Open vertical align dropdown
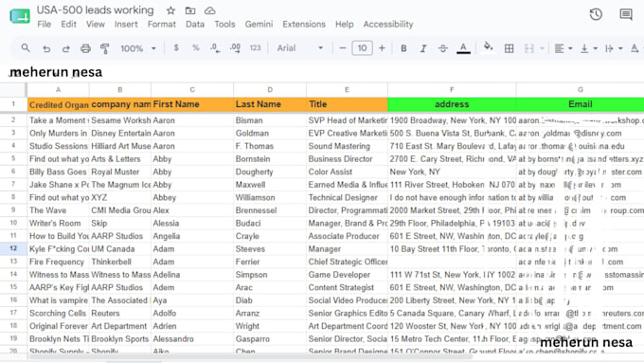The height and width of the screenshot is (363, 644). coord(588,48)
